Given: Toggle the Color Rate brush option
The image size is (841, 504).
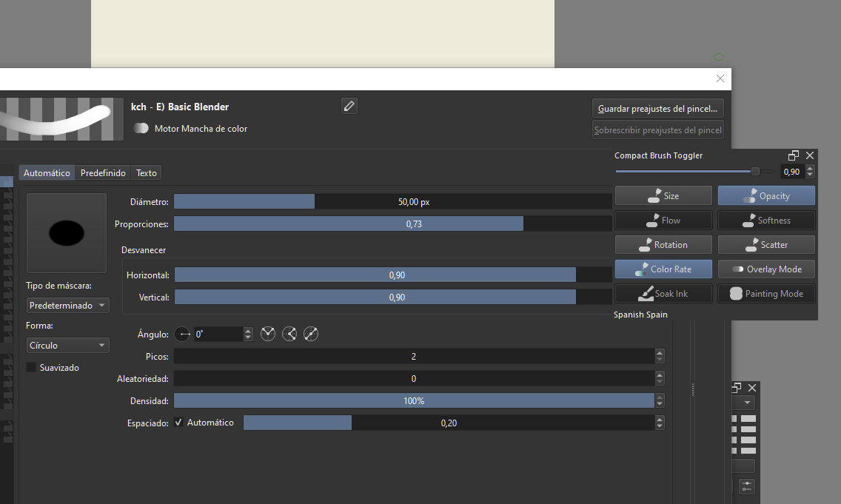Looking at the screenshot, I should [x=663, y=269].
